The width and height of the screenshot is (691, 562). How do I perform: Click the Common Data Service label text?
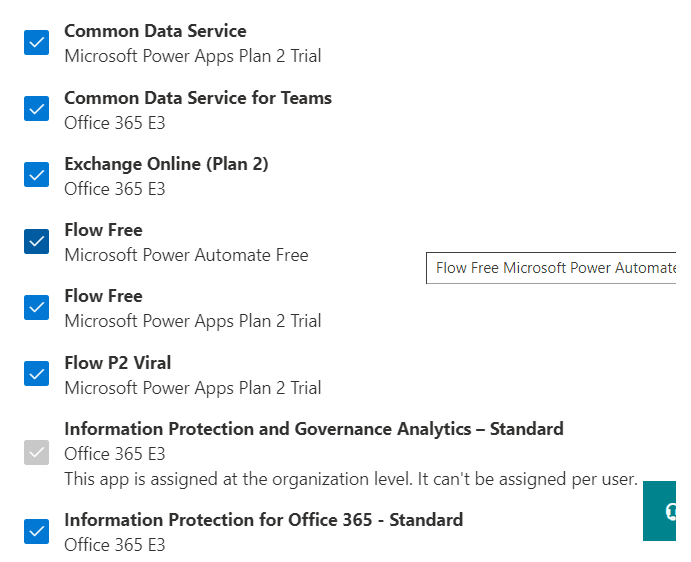point(155,31)
